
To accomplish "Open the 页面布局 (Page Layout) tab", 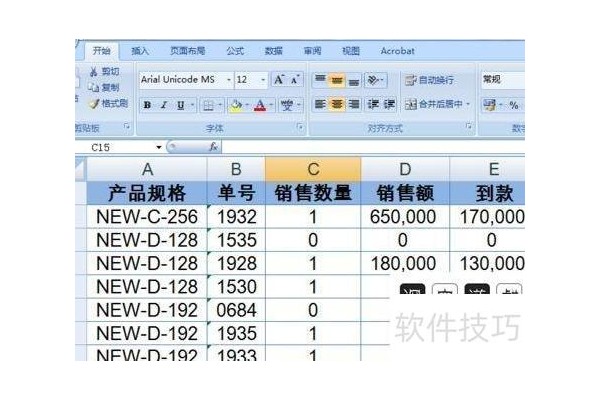I will [x=188, y=51].
